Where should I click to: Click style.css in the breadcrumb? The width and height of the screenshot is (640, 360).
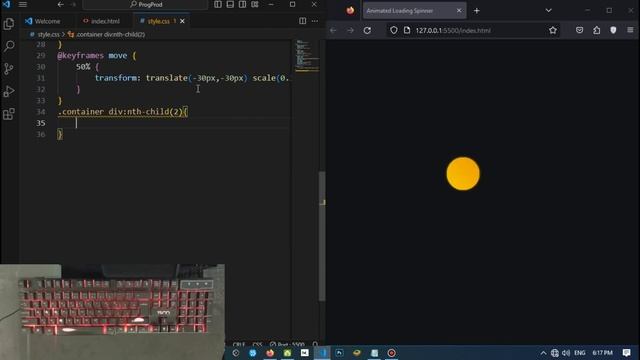click(48, 35)
